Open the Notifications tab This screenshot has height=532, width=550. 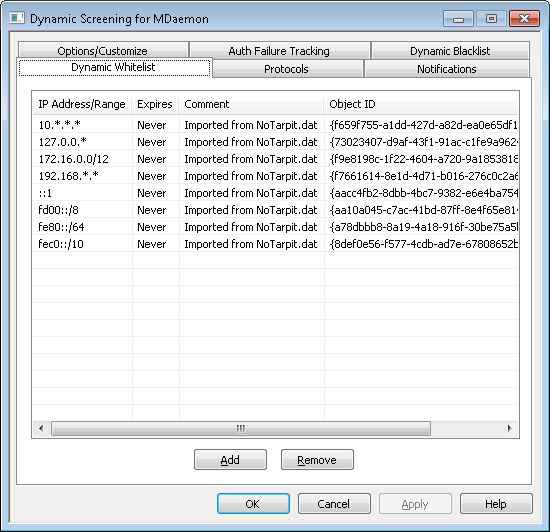(447, 69)
